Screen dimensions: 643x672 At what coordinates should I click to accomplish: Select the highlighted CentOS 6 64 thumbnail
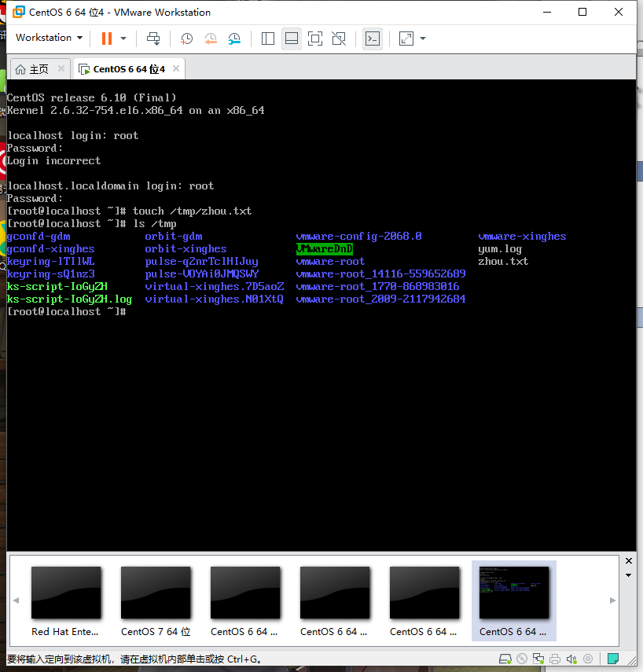click(x=513, y=600)
